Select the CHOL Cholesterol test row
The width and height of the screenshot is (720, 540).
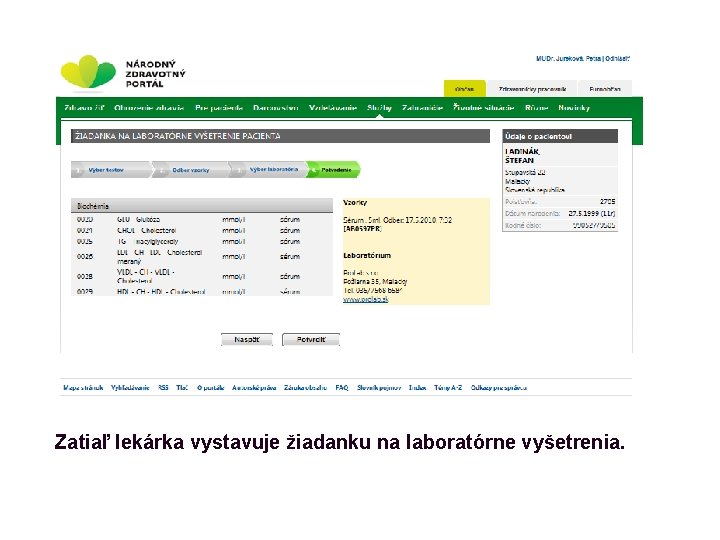(x=202, y=231)
